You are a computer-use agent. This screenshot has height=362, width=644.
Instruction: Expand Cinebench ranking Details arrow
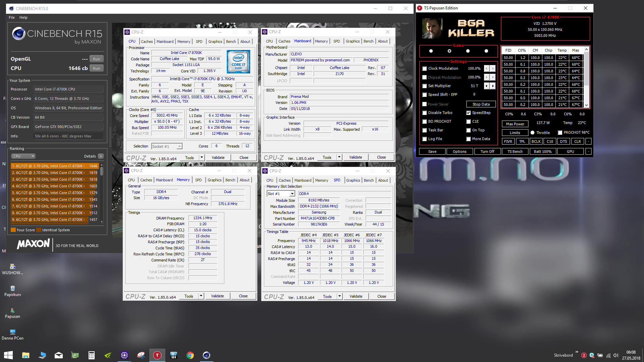point(101,156)
